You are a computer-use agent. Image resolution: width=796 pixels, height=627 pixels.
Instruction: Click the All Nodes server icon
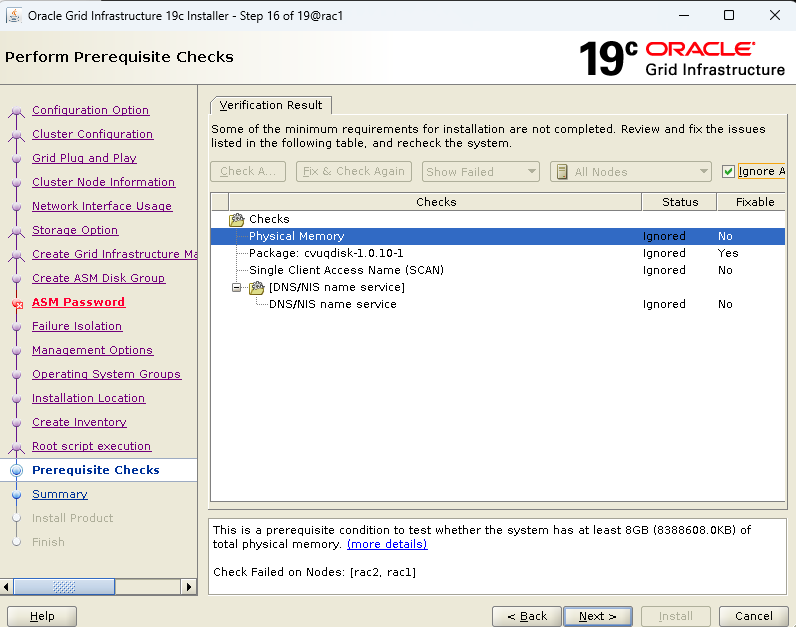pyautogui.click(x=562, y=172)
